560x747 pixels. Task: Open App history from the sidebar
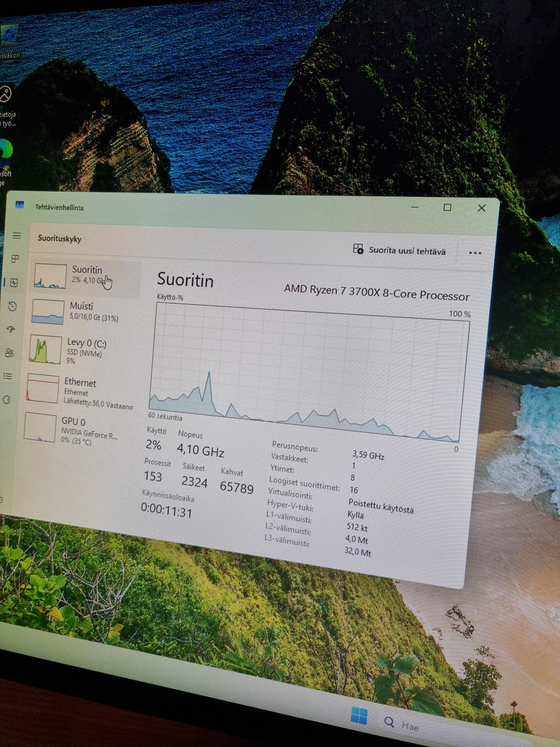point(13,306)
